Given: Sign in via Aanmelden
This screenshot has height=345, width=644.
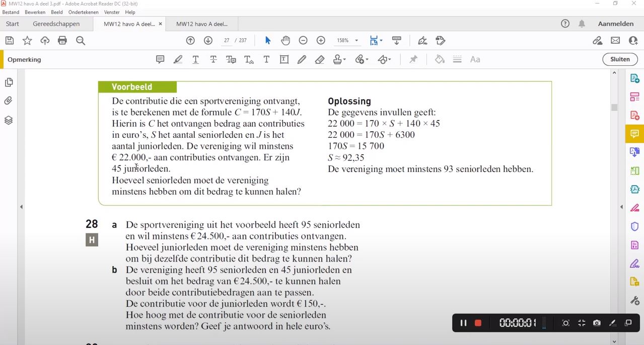Looking at the screenshot, I should (616, 24).
